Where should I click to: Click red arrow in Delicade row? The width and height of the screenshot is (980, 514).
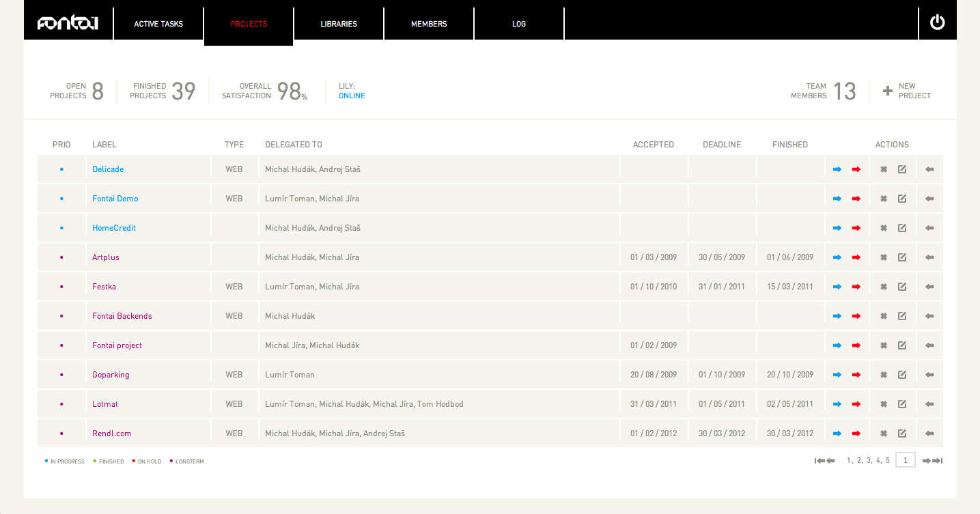[856, 169]
